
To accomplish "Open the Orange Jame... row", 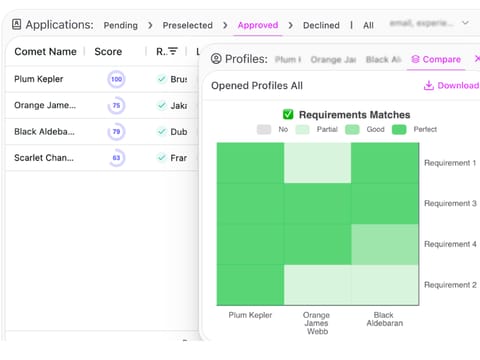I will 102,105.
